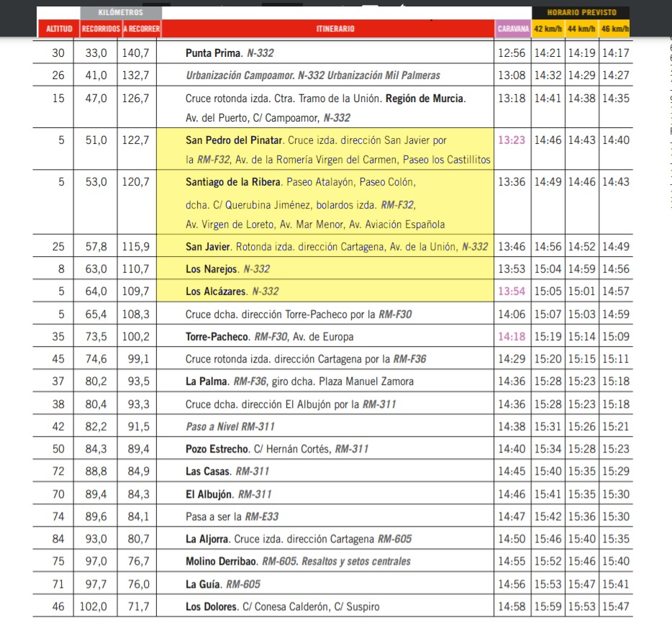Click the highlighted Los Alcázares entry
672x636 pixels.
point(325,291)
